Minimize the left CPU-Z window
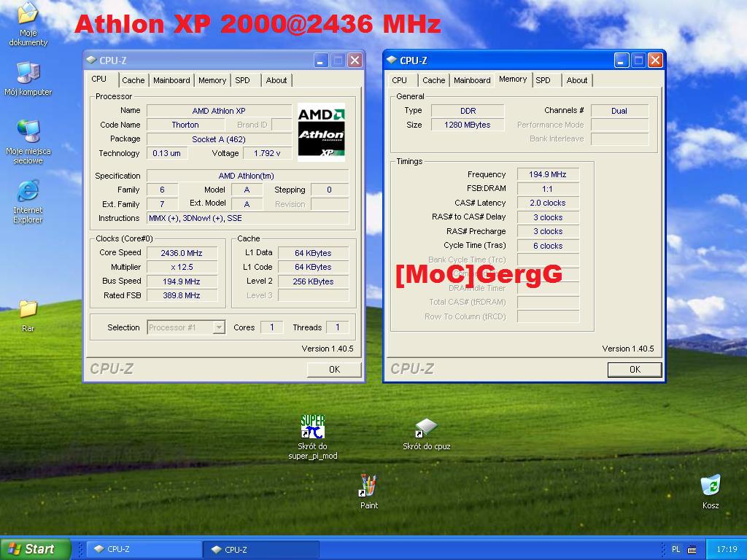The height and width of the screenshot is (560, 747). 321,61
